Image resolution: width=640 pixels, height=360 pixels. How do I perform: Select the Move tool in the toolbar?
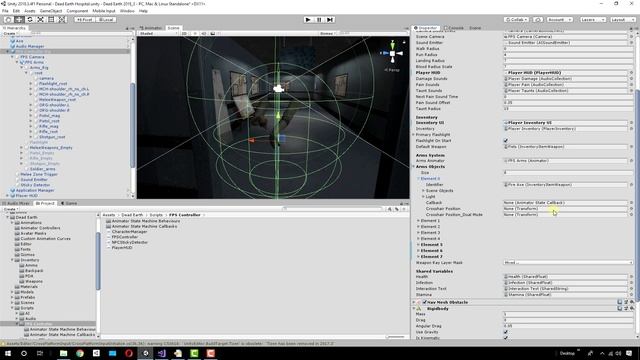(x=19, y=20)
